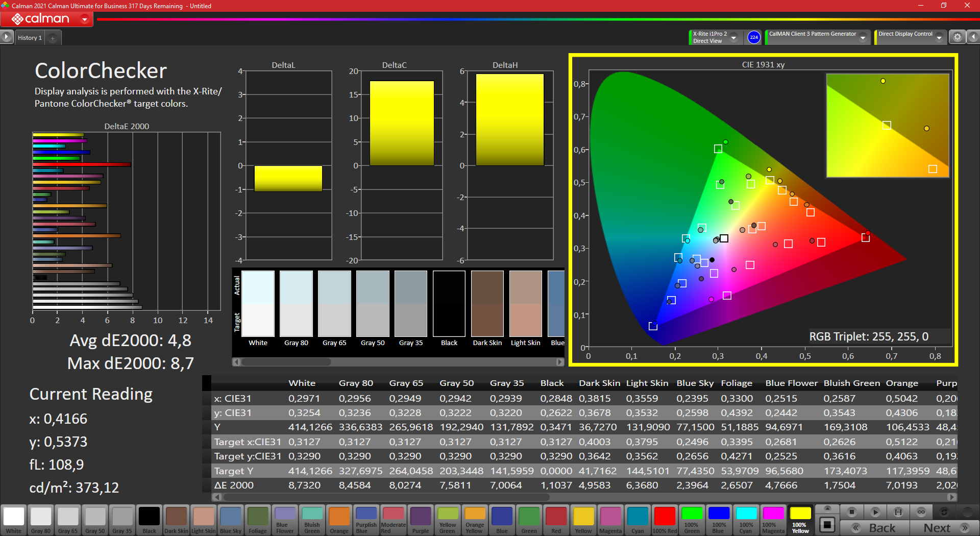Image resolution: width=980 pixels, height=536 pixels.
Task: Click the Back button
Action: (x=875, y=528)
